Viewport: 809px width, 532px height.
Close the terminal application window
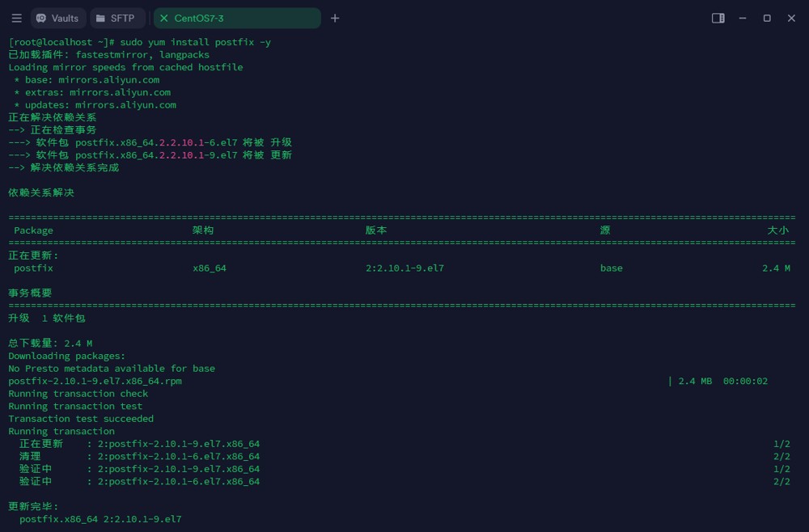791,18
